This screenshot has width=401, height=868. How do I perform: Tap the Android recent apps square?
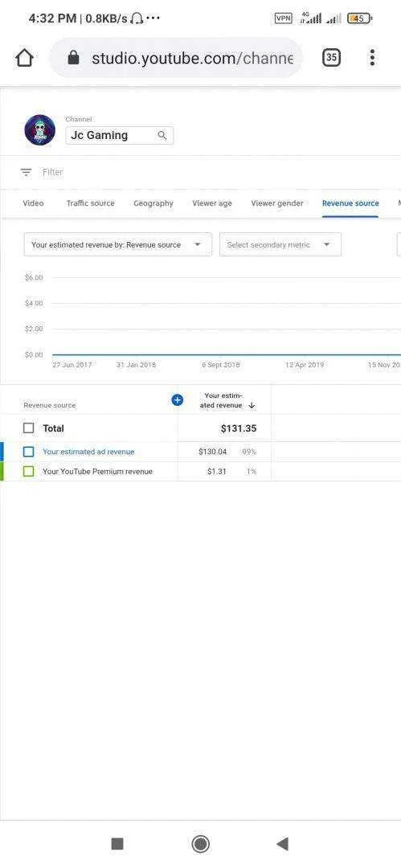(x=117, y=844)
